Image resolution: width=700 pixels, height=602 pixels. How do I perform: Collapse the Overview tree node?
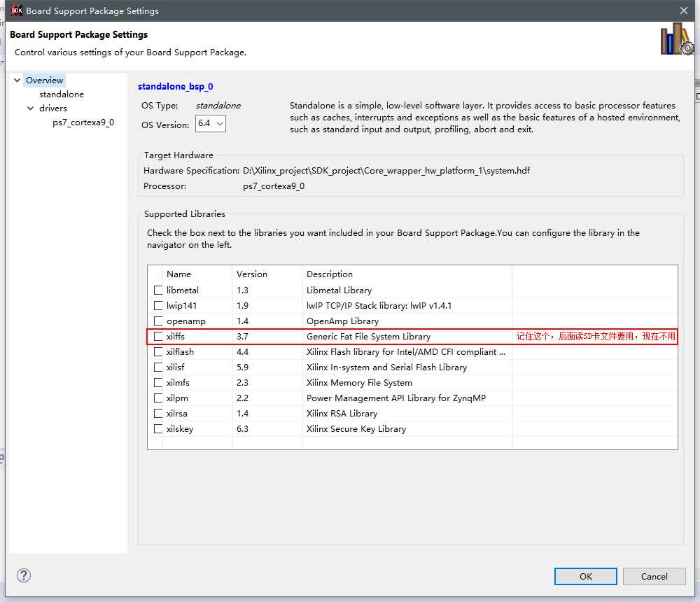(17, 80)
